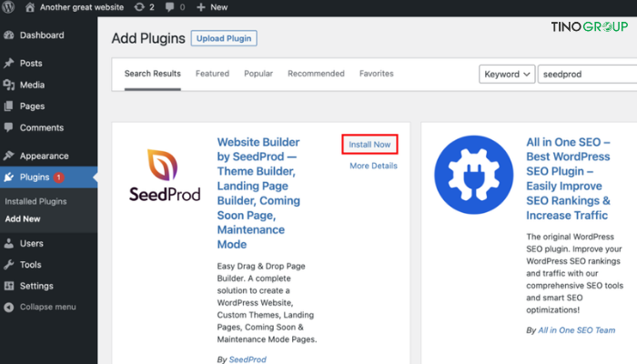Click the Settings sliders icon
Image resolution: width=637 pixels, height=364 pixels.
tap(9, 286)
